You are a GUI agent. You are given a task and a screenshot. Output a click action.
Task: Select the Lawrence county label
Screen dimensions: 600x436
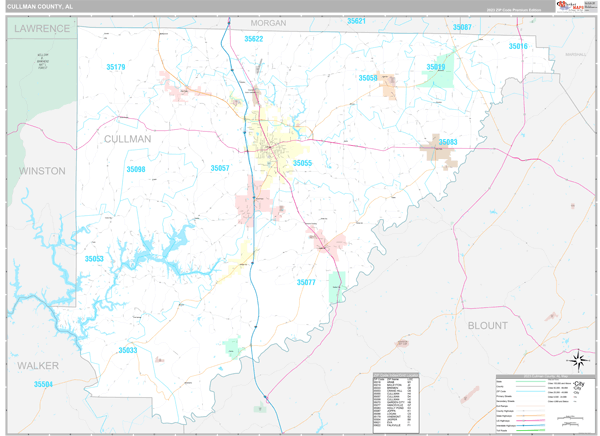(42, 28)
